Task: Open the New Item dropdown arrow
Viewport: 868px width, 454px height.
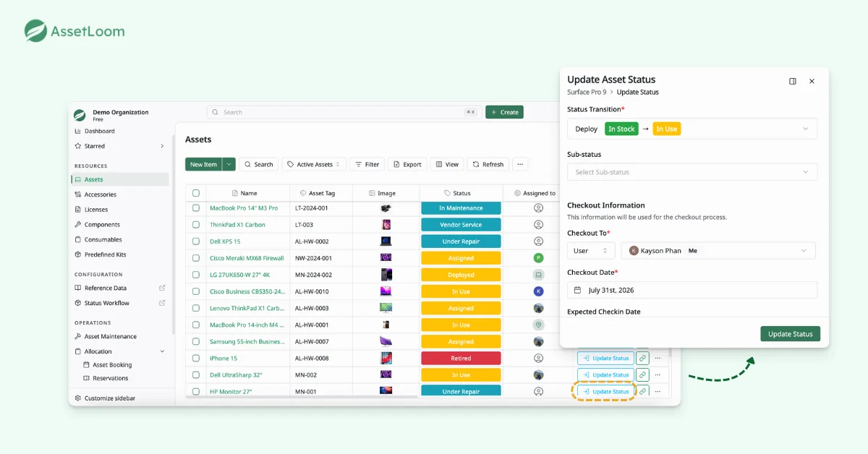Action: (229, 164)
